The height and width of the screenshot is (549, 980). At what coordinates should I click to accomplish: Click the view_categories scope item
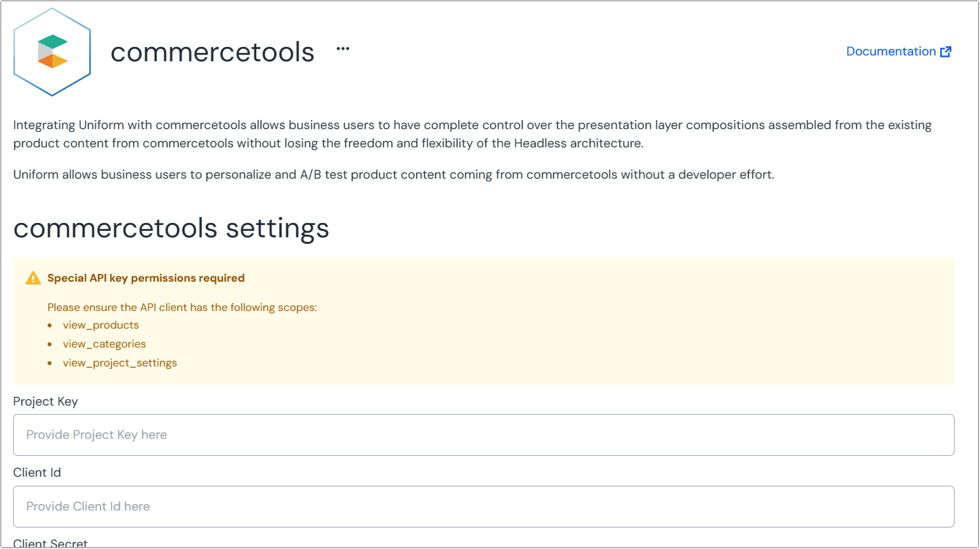[x=104, y=344]
